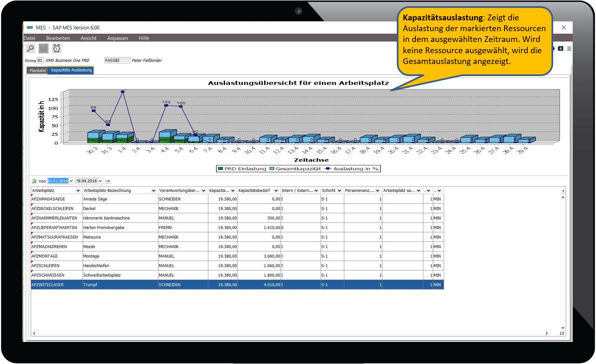This screenshot has width=596, height=364.
Task: Select the APZSCHLEIFEN row
Action: pyautogui.click(x=237, y=266)
